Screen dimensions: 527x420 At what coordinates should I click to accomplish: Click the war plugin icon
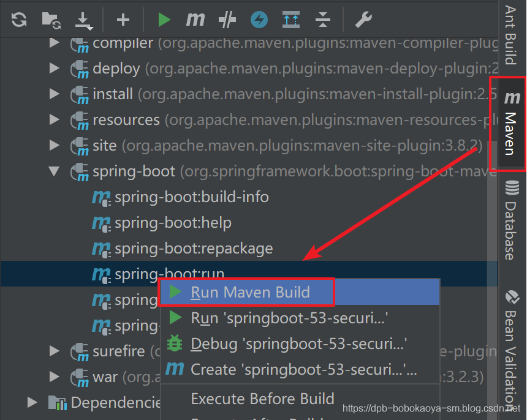click(x=79, y=378)
